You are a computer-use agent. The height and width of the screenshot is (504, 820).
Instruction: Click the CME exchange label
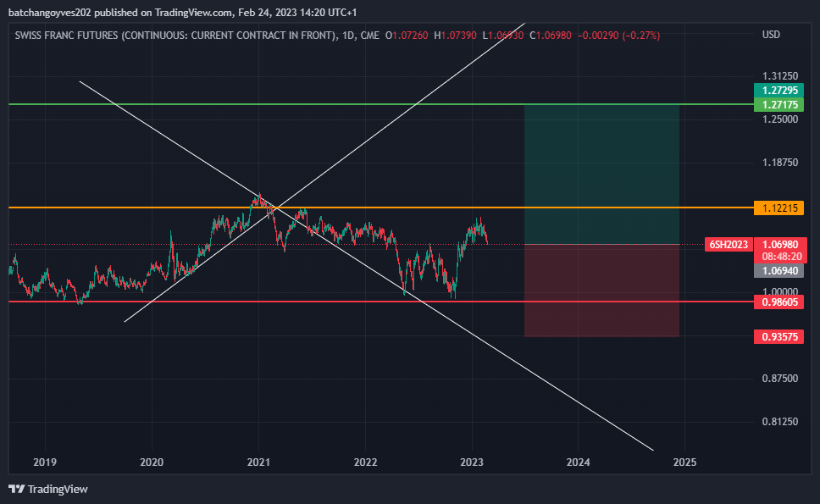369,36
